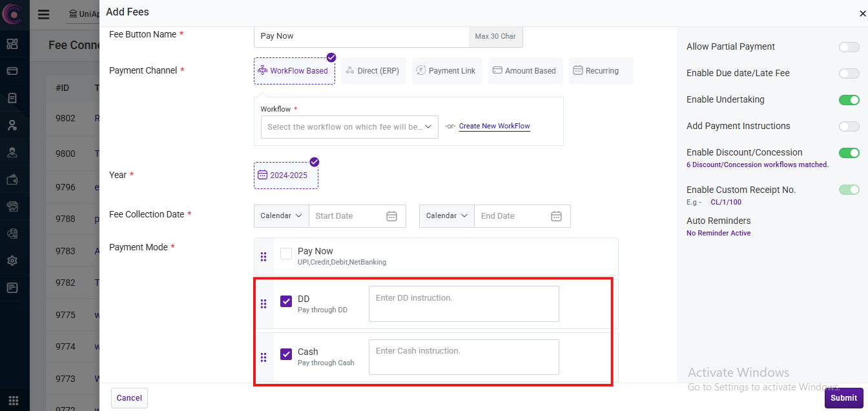Turn off the Enable Undertaking toggle
Viewport: 868px width, 411px height.
click(849, 100)
